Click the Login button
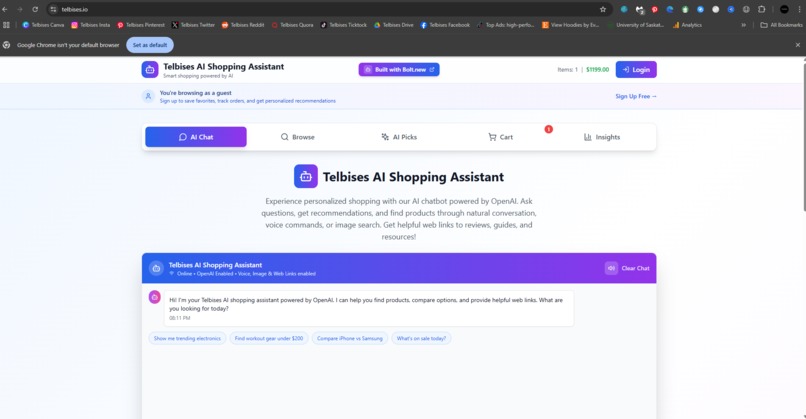The image size is (806, 419). tap(636, 69)
